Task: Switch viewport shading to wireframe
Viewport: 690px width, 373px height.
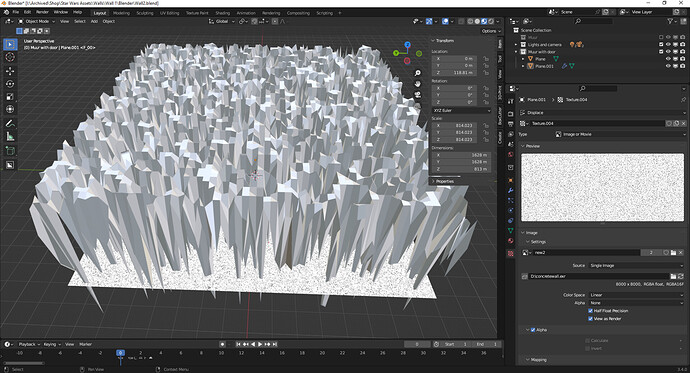Action: coord(470,21)
